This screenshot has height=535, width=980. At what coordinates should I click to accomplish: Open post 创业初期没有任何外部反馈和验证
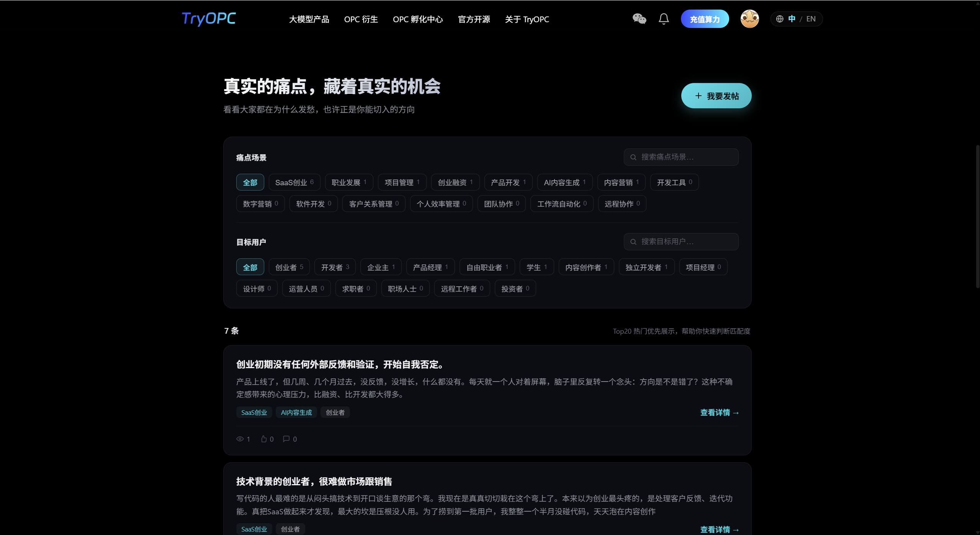coord(341,364)
